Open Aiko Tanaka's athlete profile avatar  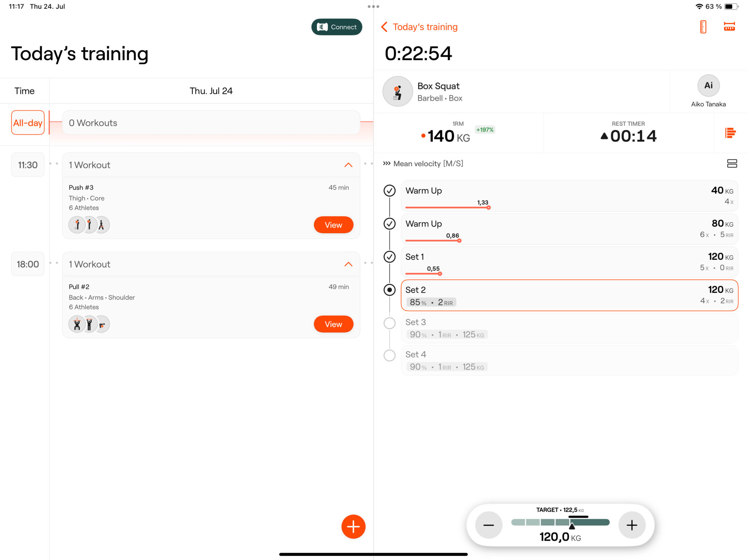(x=708, y=85)
